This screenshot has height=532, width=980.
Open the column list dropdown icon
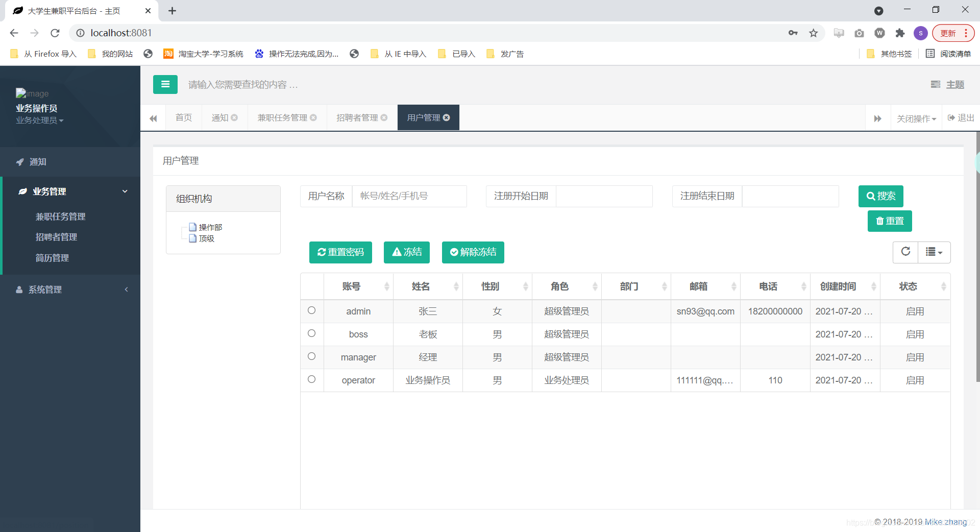934,252
